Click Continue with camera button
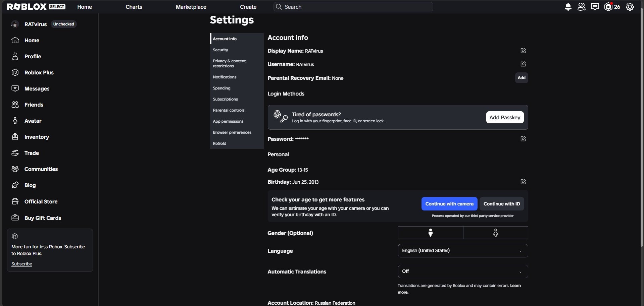The width and height of the screenshot is (644, 306). pyautogui.click(x=449, y=204)
